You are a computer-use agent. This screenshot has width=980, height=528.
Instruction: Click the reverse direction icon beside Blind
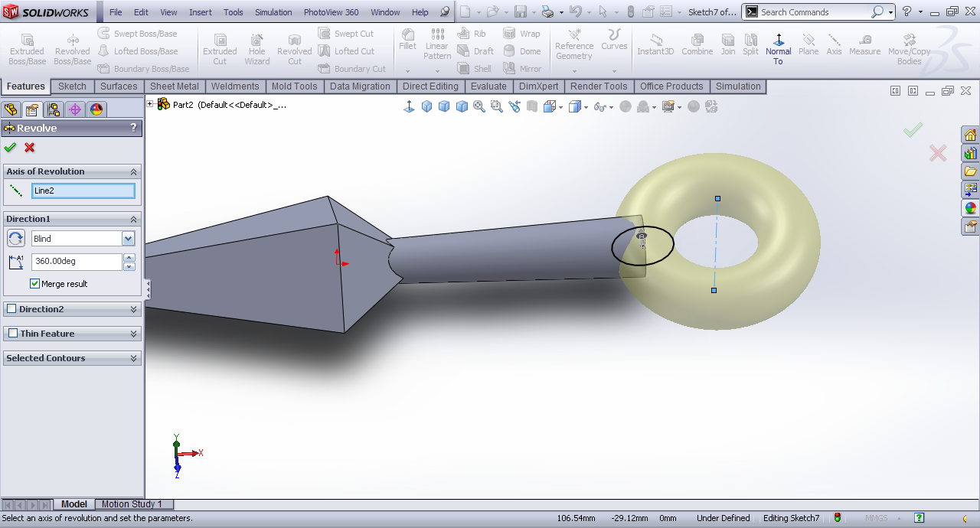pyautogui.click(x=16, y=238)
